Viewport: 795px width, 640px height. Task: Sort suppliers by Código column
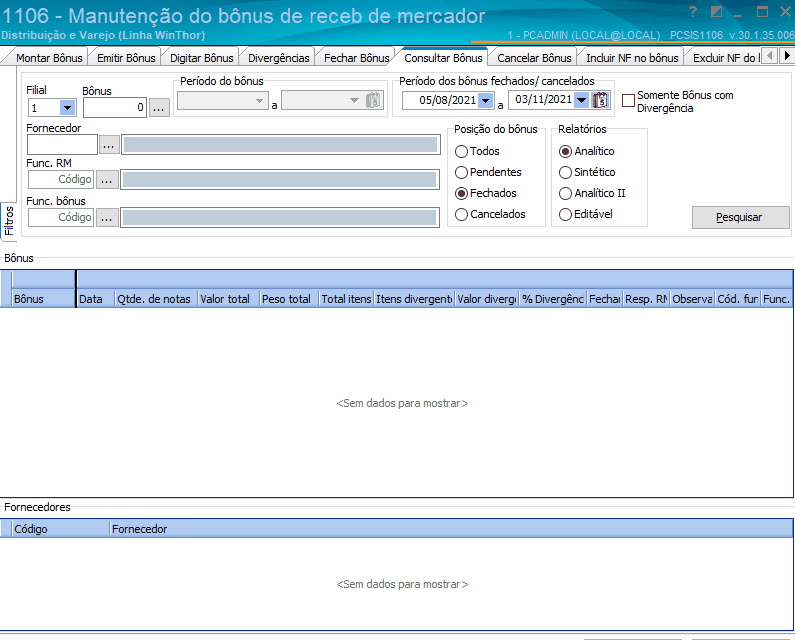point(60,529)
